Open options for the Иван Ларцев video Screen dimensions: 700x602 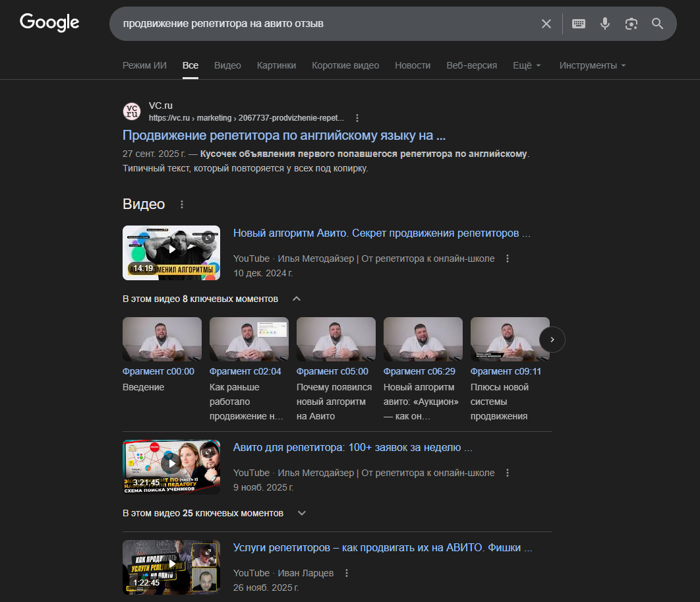coord(347,573)
